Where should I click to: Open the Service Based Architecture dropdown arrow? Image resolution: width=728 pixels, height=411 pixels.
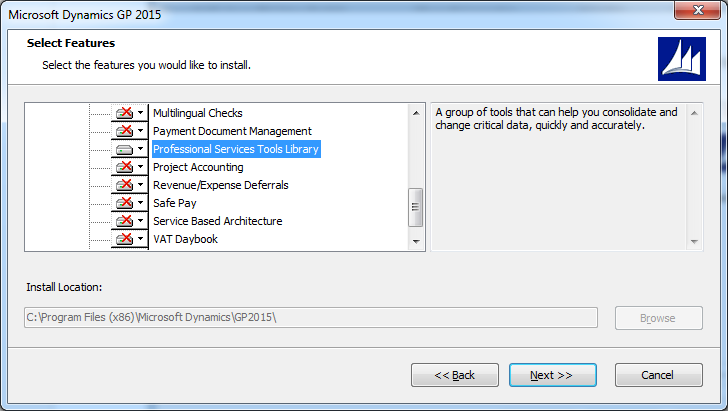(x=140, y=221)
